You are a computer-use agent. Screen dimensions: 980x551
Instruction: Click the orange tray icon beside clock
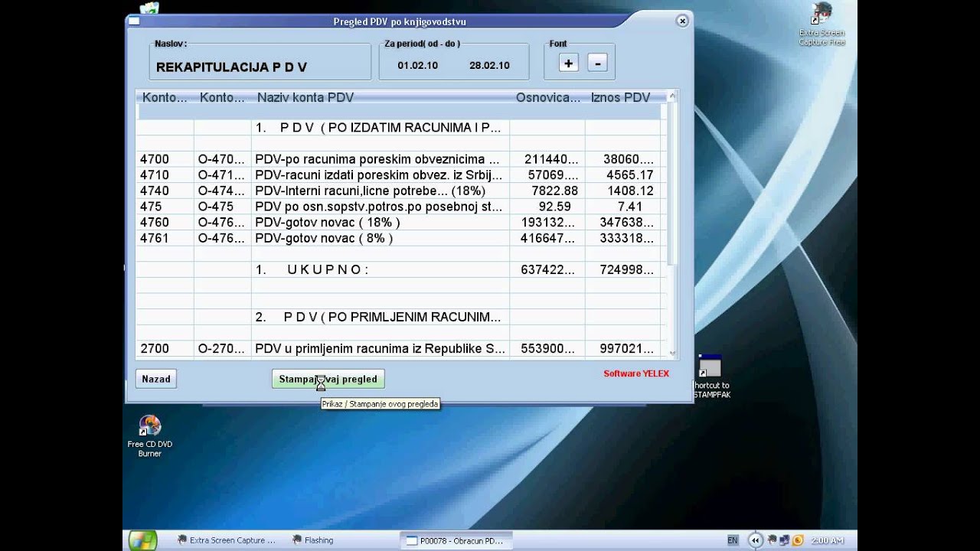[799, 540]
